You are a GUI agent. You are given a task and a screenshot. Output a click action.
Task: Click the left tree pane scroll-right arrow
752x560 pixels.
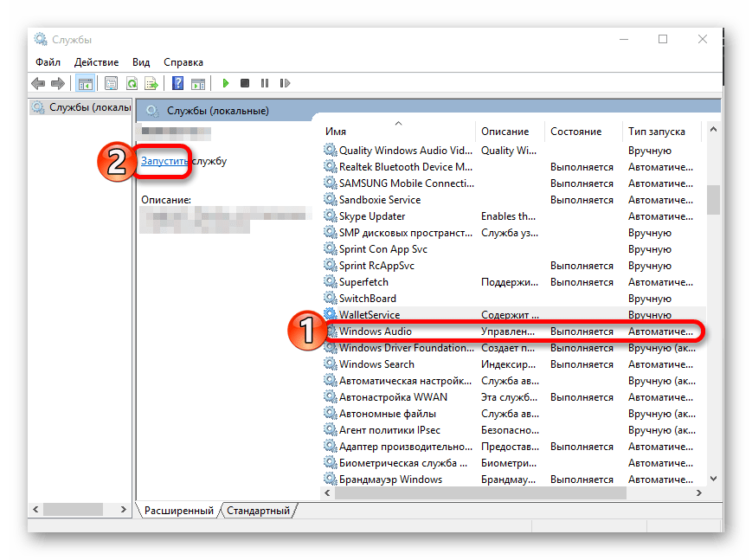click(x=123, y=510)
